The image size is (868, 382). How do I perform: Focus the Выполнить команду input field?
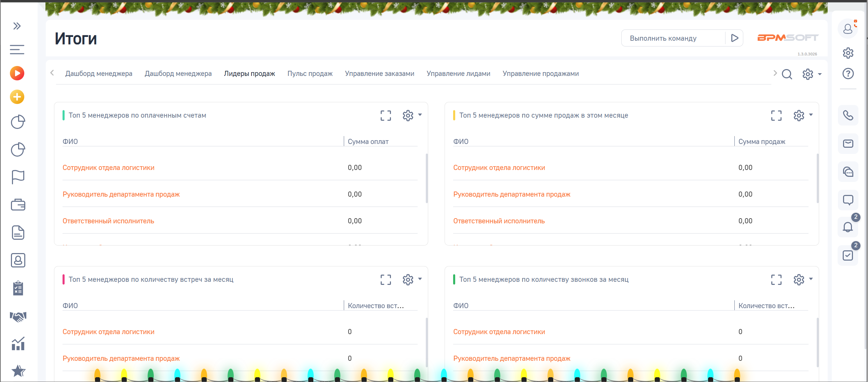tap(673, 38)
